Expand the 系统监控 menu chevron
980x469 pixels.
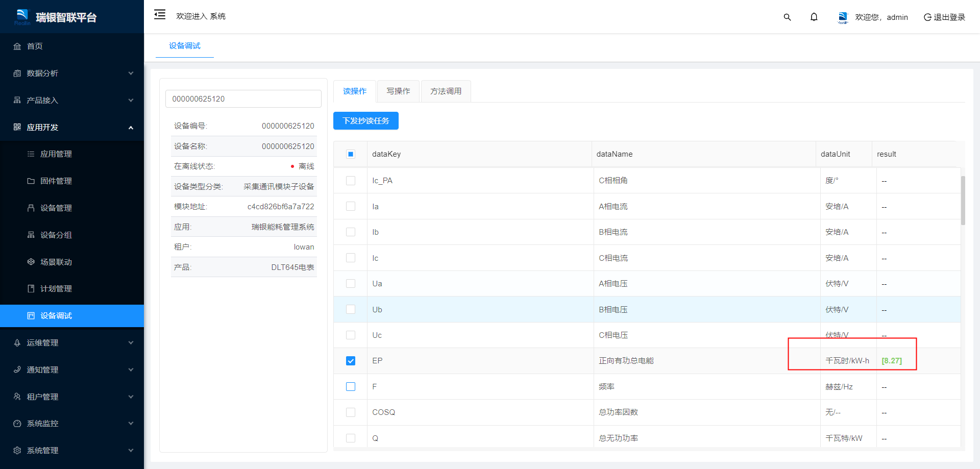(131, 424)
